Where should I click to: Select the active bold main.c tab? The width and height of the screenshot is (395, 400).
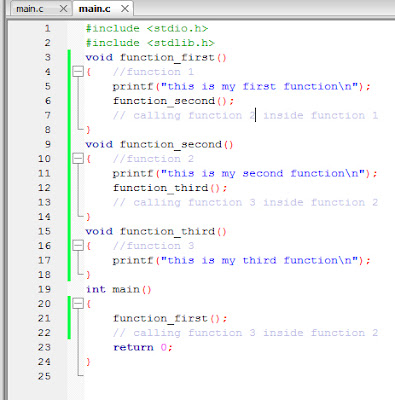(94, 9)
